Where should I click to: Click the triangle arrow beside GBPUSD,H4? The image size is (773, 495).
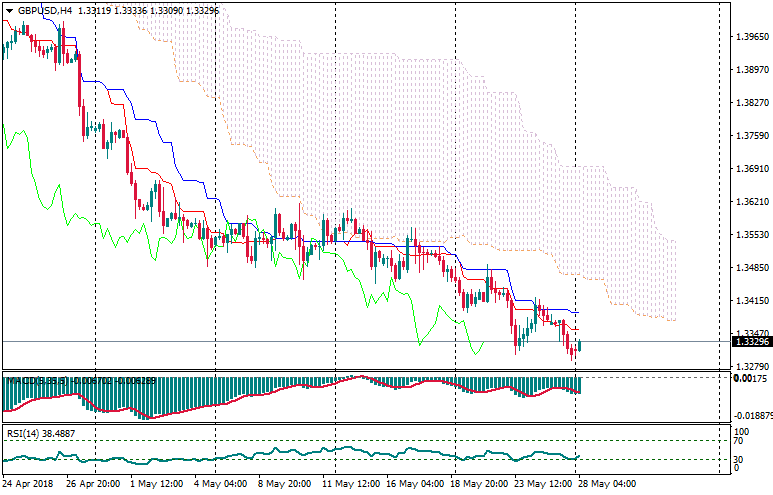point(9,11)
